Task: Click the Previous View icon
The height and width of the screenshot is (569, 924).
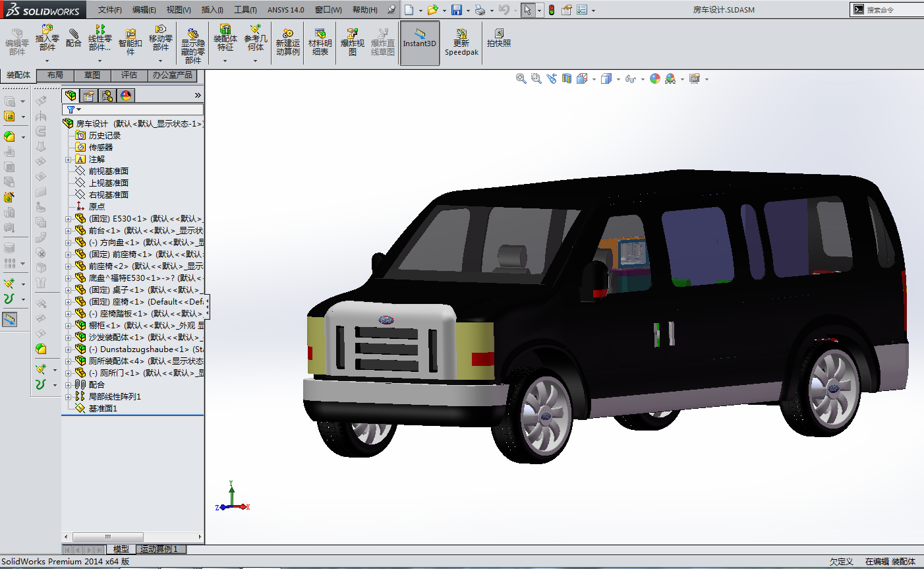Action: click(552, 78)
